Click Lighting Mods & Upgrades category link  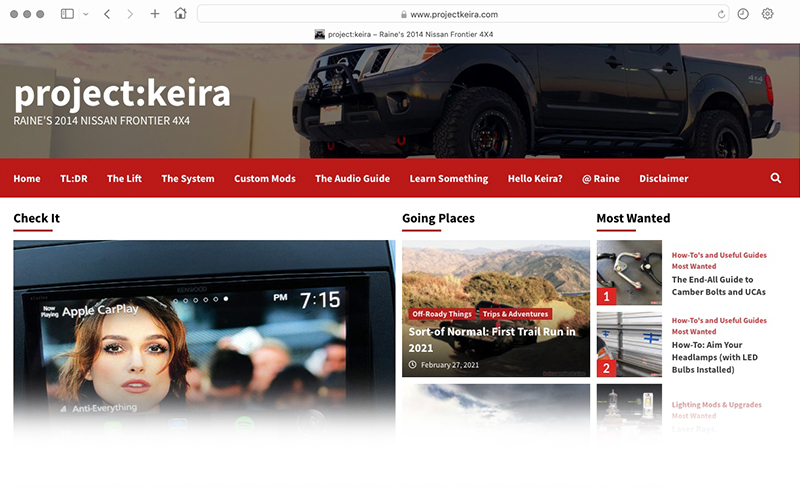point(716,405)
